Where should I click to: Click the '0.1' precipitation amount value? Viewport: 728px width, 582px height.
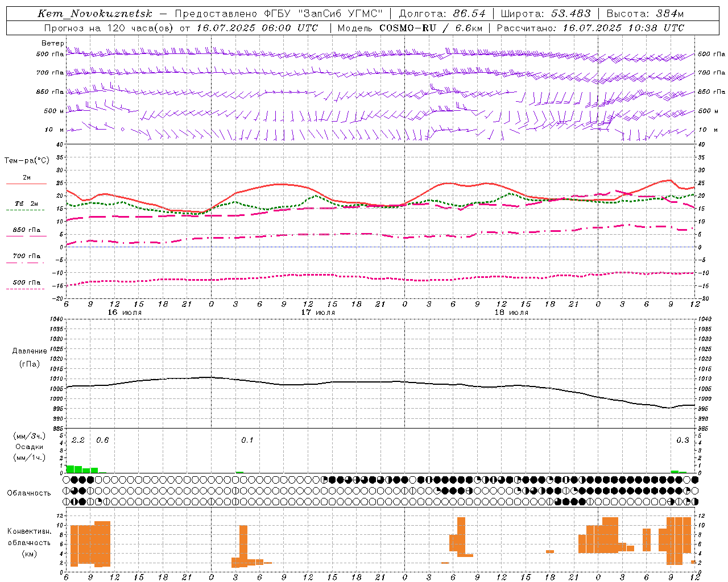point(247,440)
